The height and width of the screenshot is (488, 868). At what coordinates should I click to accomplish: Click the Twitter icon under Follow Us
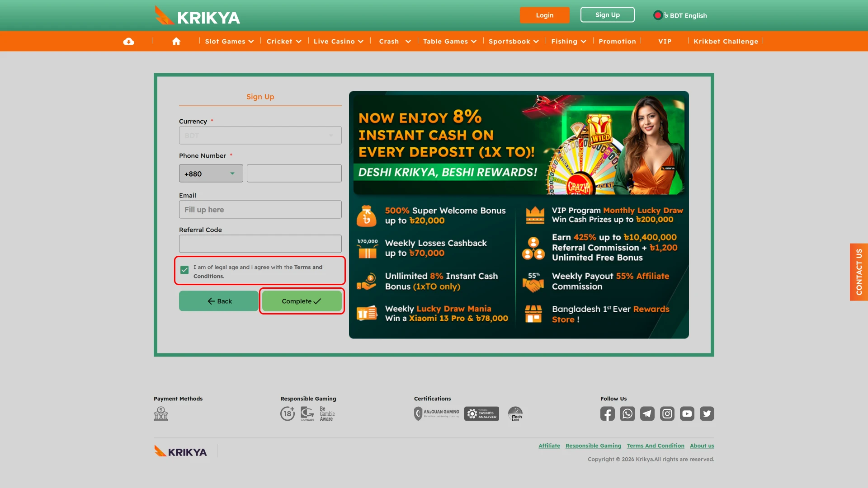[707, 413]
